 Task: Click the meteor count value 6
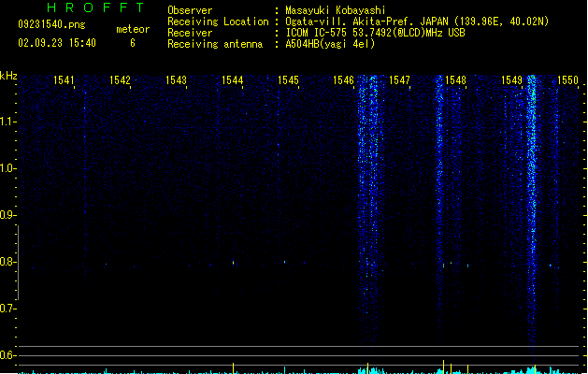133,43
